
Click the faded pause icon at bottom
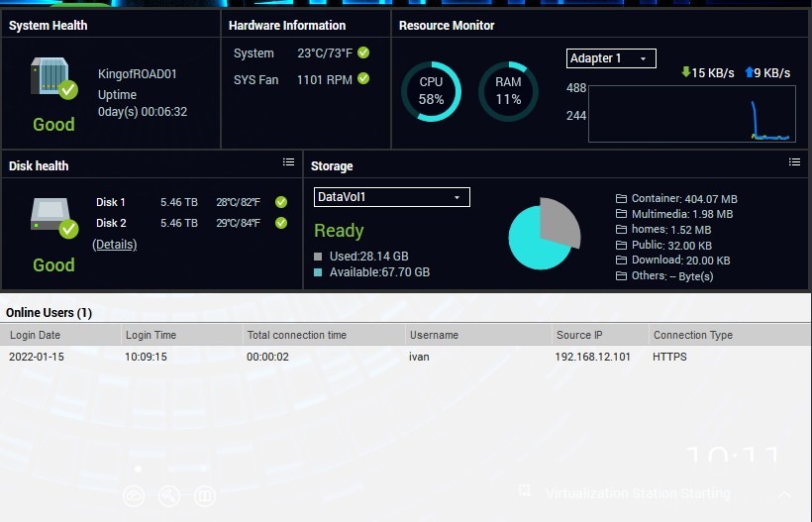205,496
